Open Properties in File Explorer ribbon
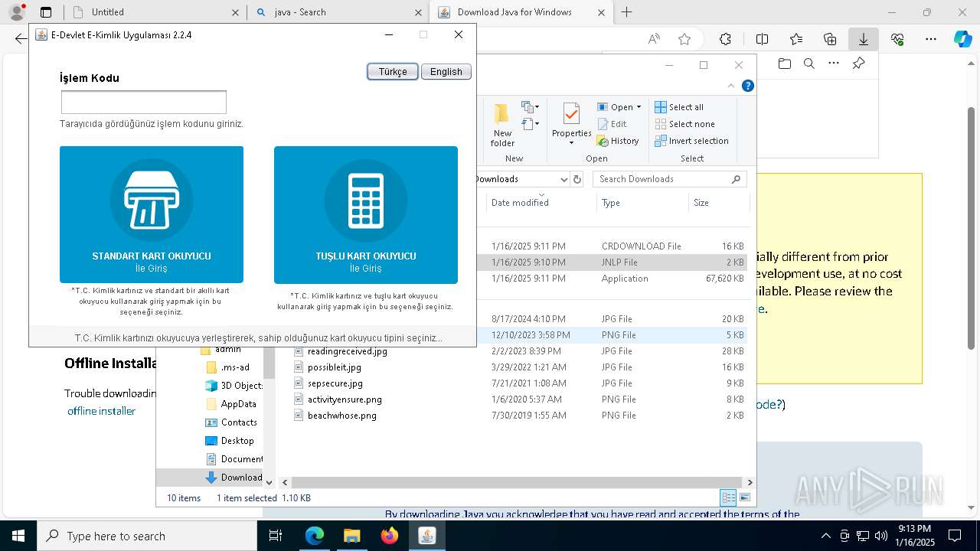980x551 pixels. click(x=572, y=118)
